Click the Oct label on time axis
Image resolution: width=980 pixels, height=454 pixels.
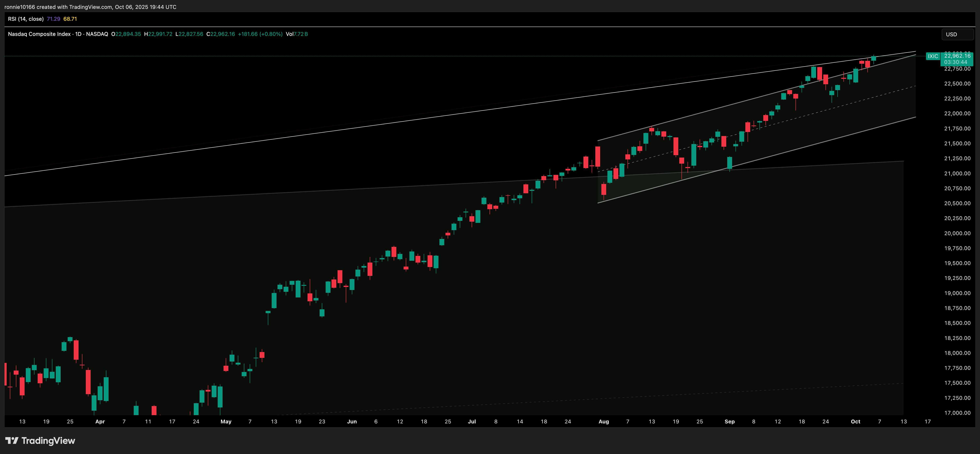pos(855,422)
